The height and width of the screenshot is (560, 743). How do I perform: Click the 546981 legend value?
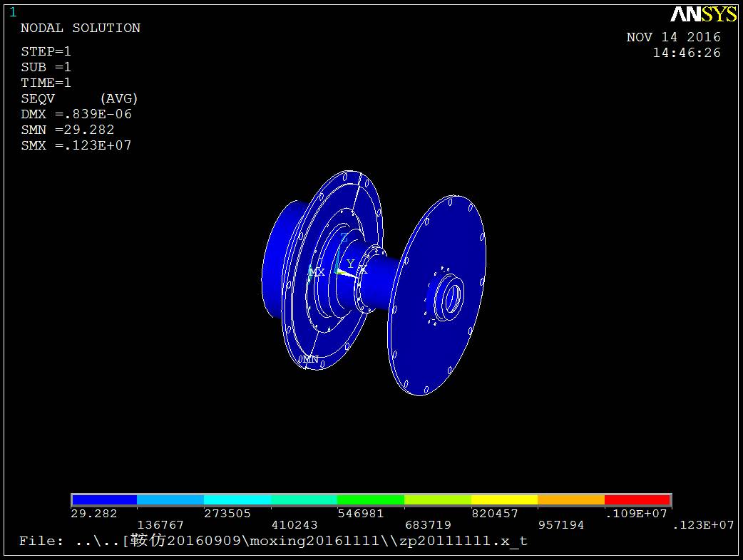(x=362, y=514)
